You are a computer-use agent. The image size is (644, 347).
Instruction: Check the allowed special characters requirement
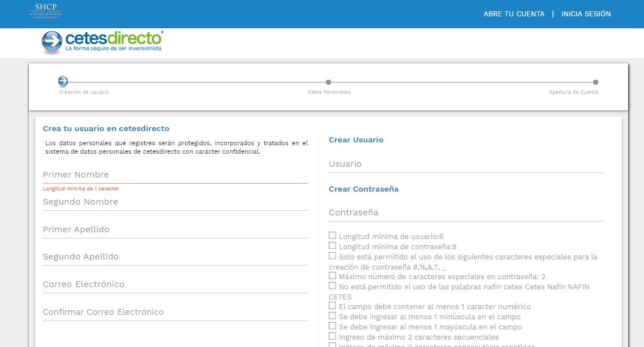point(332,255)
